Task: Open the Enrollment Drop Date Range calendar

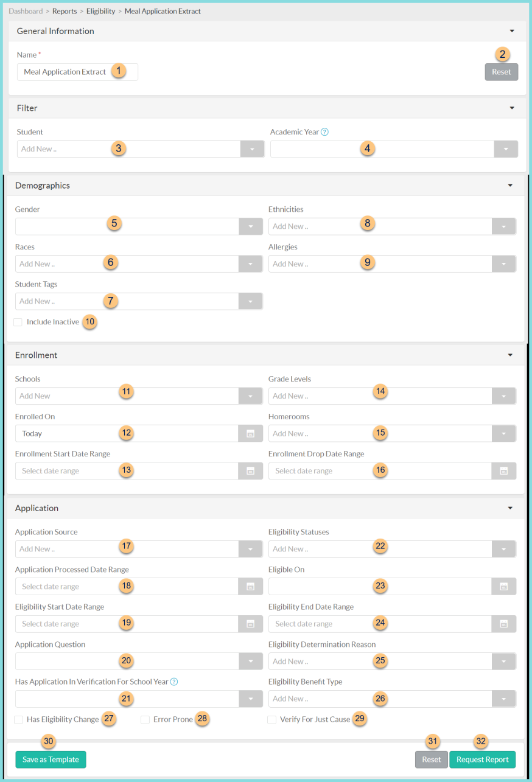Action: point(505,470)
